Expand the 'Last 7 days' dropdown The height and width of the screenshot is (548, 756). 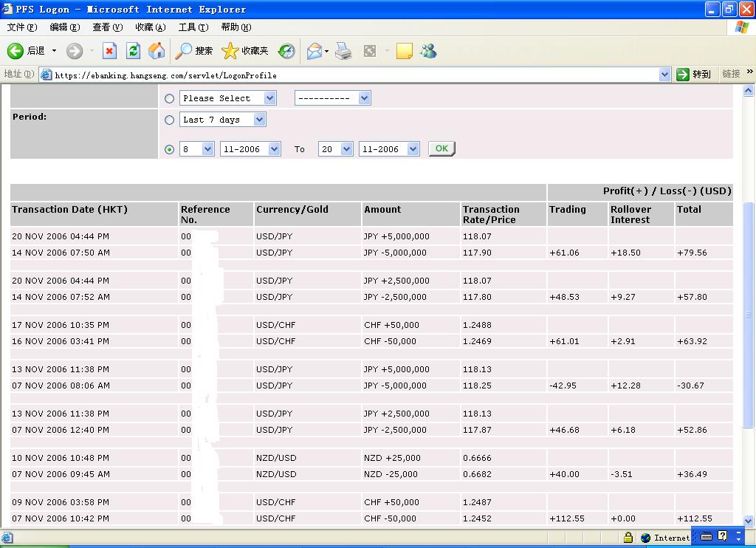(x=259, y=120)
